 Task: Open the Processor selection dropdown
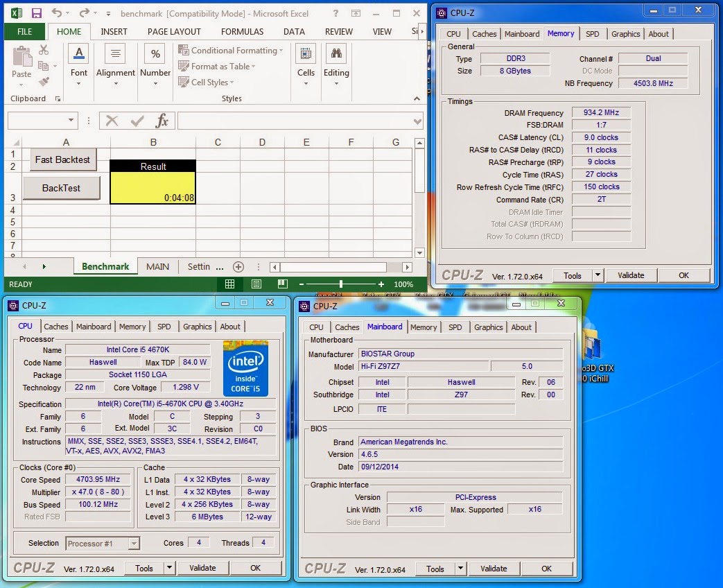[x=134, y=543]
